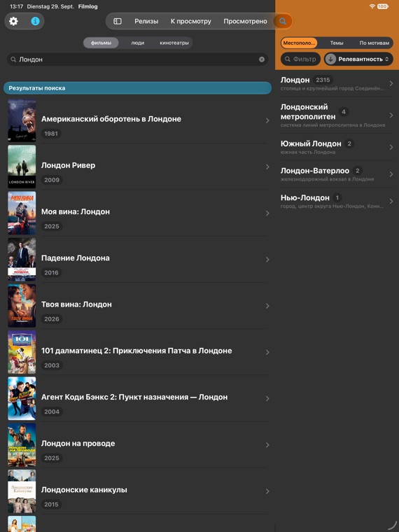Select the люди segment
The height and width of the screenshot is (532, 399).
pyautogui.click(x=138, y=43)
